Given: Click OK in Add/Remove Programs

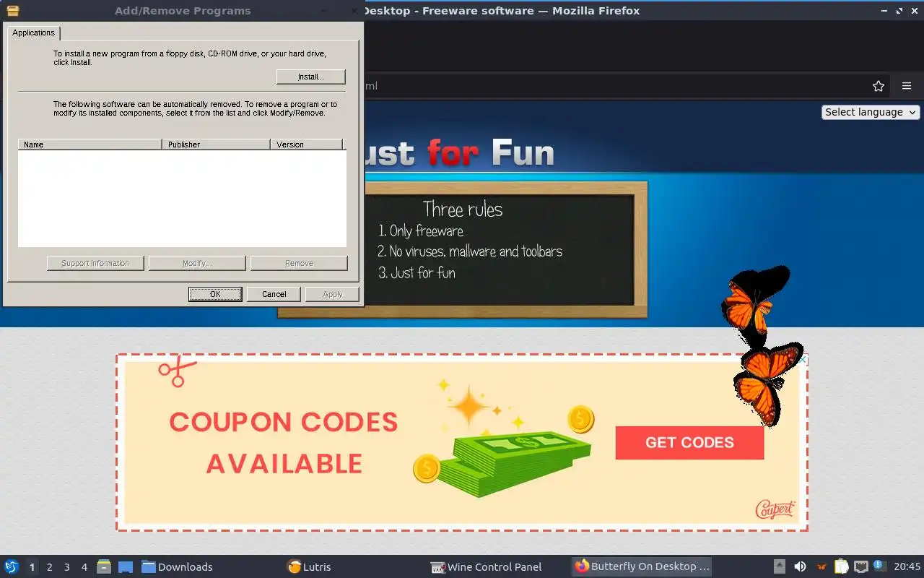Looking at the screenshot, I should point(215,294).
